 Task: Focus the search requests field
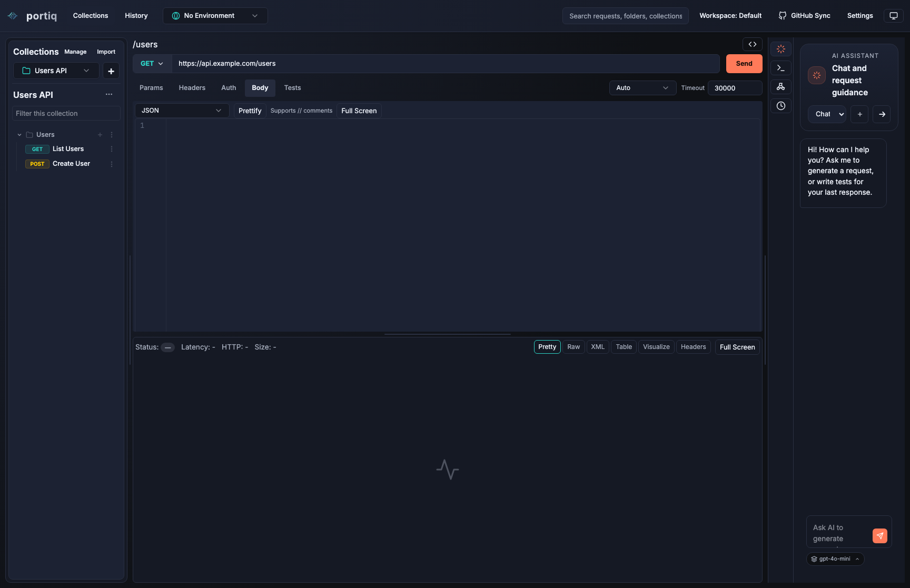pos(626,16)
